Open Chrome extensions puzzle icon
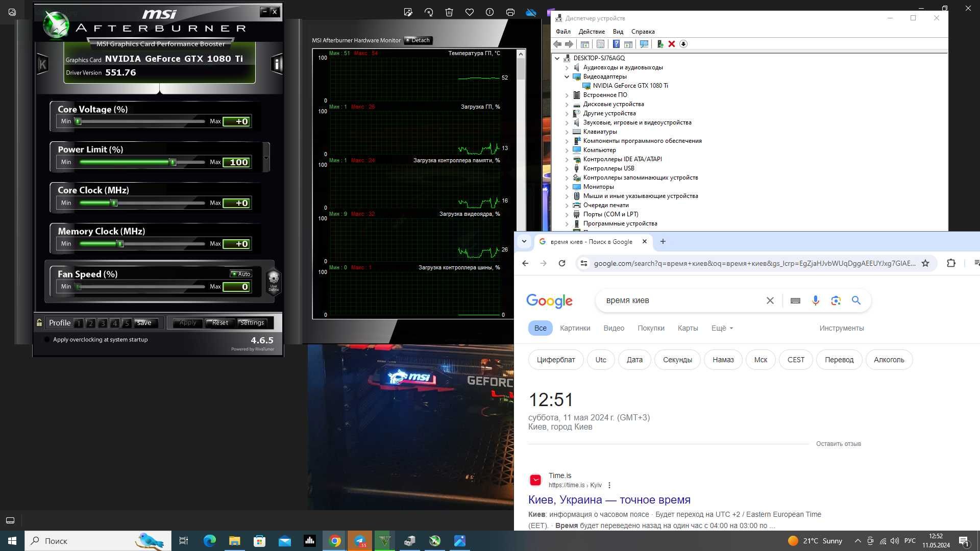Image resolution: width=980 pixels, height=551 pixels. (x=951, y=263)
